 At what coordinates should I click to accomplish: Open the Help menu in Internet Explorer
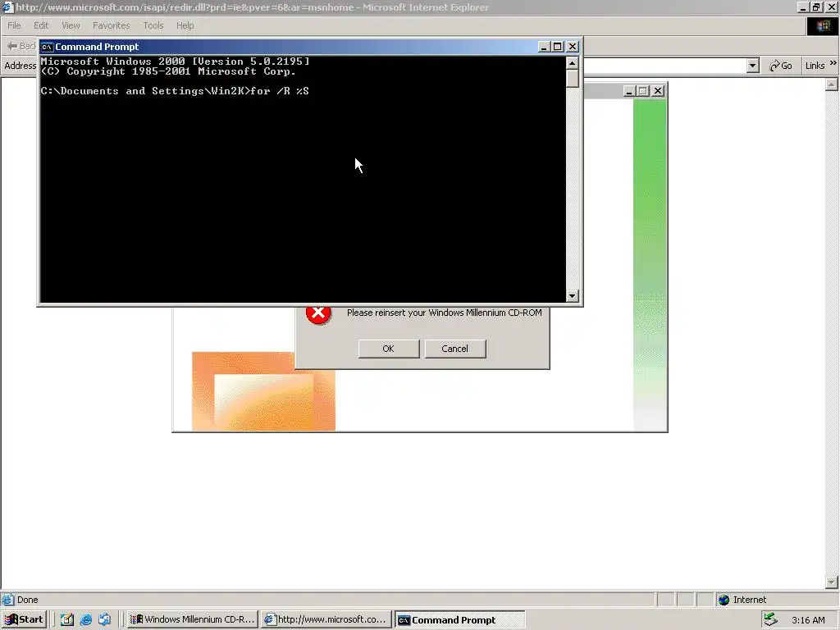pyautogui.click(x=185, y=25)
